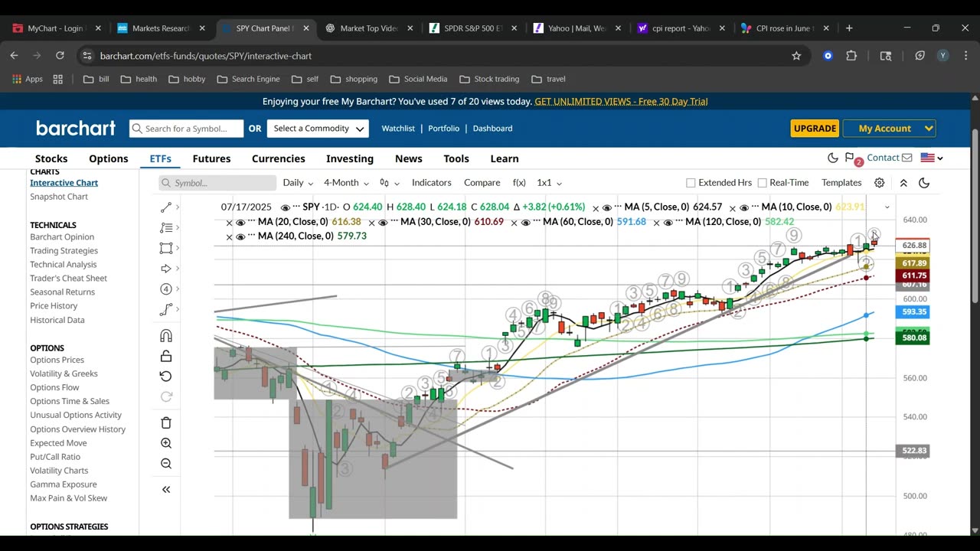This screenshot has width=980, height=551.
Task: Open the candlestick chart type dropdown
Action: 389,183
